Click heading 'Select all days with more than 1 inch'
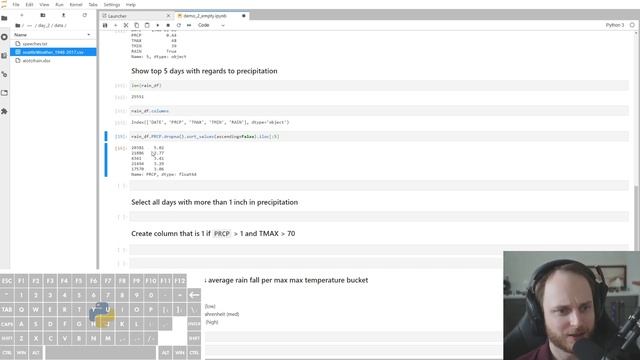The height and width of the screenshot is (360, 640). 214,202
